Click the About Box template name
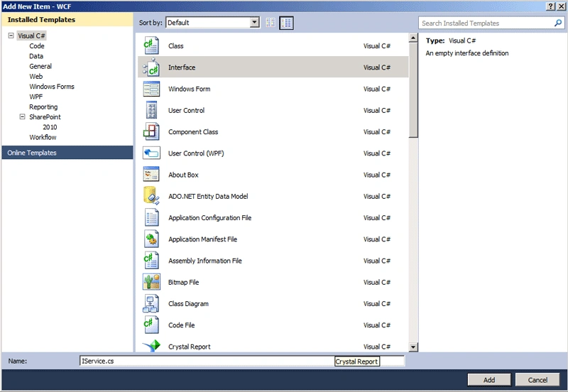 (183, 175)
